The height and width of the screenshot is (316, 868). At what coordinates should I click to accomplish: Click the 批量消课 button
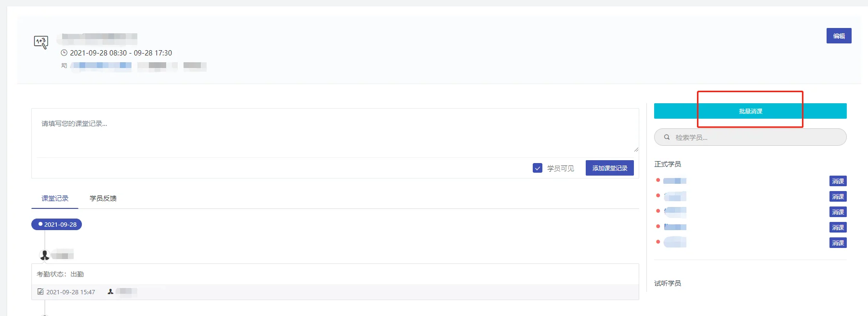(750, 111)
